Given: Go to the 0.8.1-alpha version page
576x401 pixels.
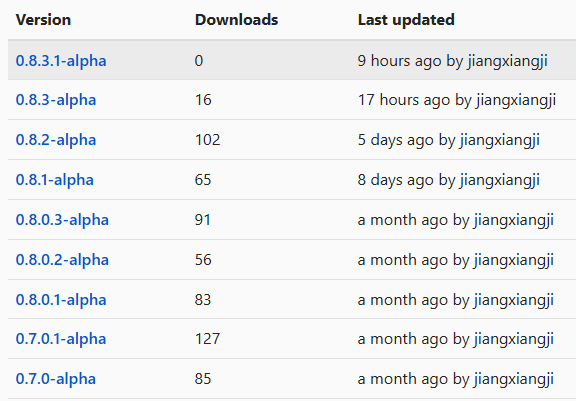Looking at the screenshot, I should [55, 180].
